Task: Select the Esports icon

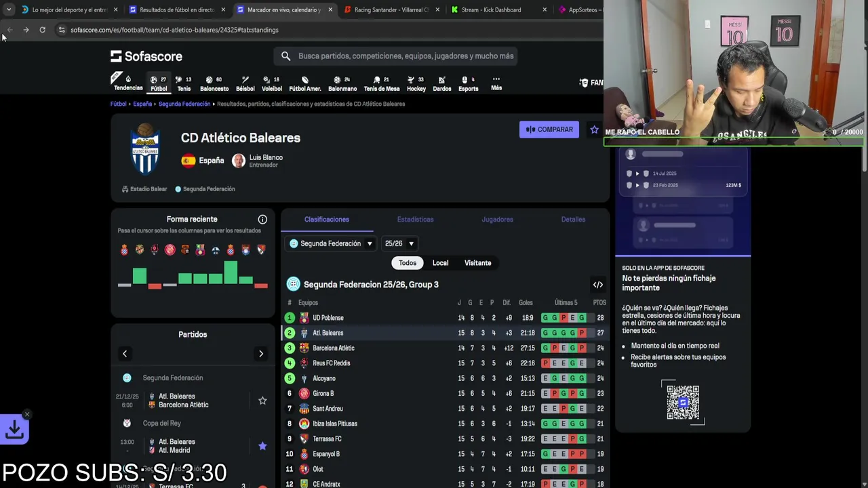Action: click(x=469, y=83)
